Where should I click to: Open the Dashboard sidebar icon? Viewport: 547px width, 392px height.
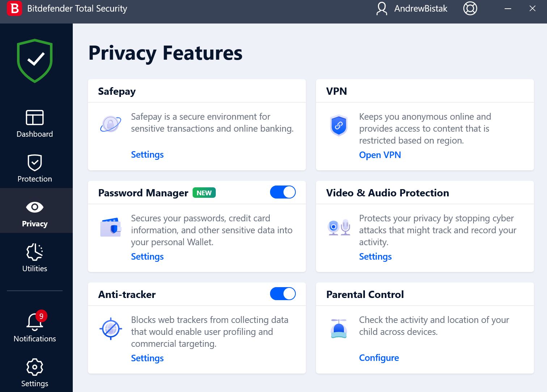pos(35,118)
